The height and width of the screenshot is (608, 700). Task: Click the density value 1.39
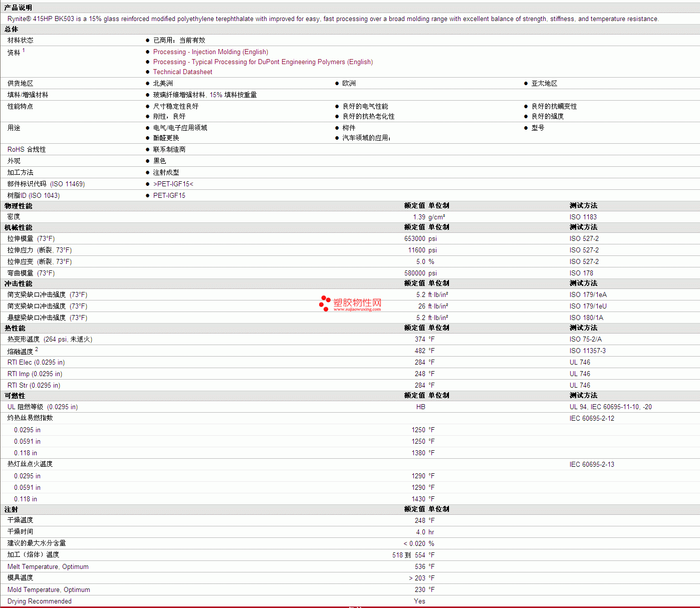tap(419, 217)
